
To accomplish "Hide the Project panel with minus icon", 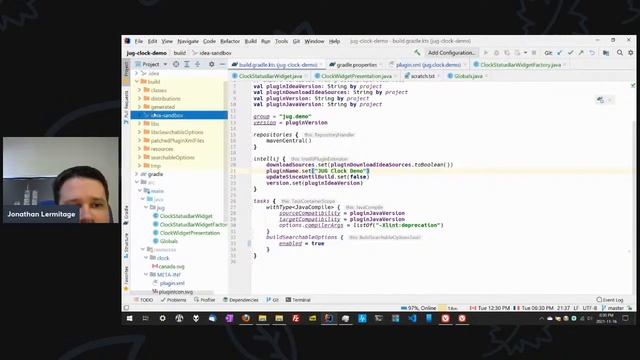I will coord(222,64).
